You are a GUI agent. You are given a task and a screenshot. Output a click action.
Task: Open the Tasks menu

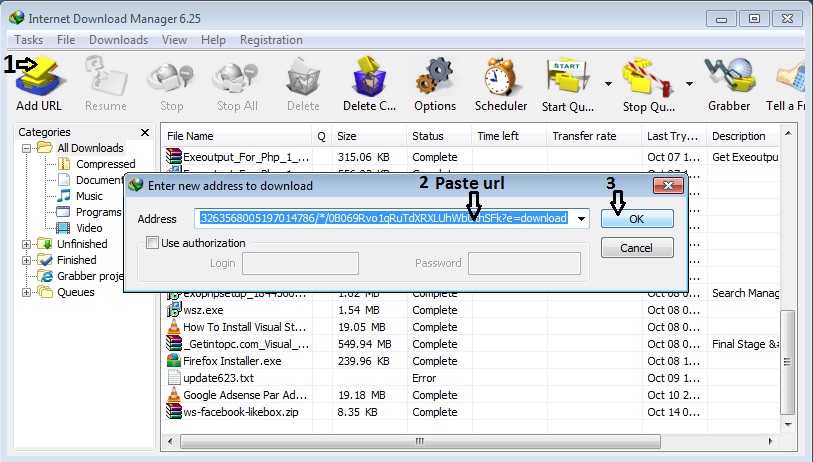[x=29, y=40]
